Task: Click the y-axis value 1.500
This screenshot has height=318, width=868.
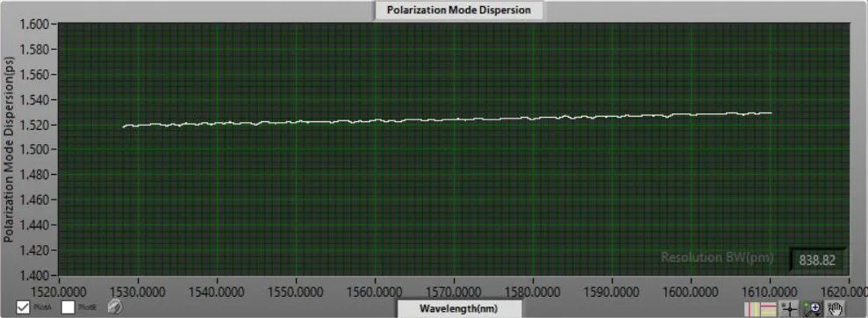Action: 34,149
